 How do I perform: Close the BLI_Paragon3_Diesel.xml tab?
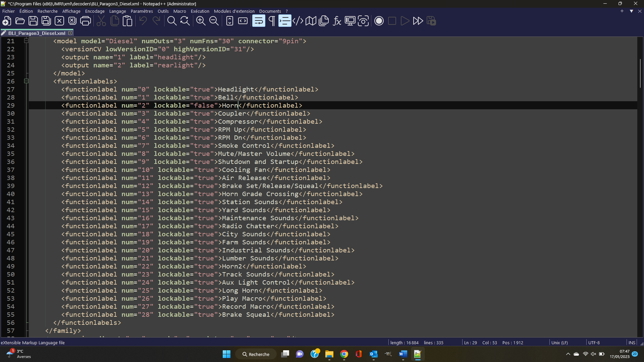70,33
